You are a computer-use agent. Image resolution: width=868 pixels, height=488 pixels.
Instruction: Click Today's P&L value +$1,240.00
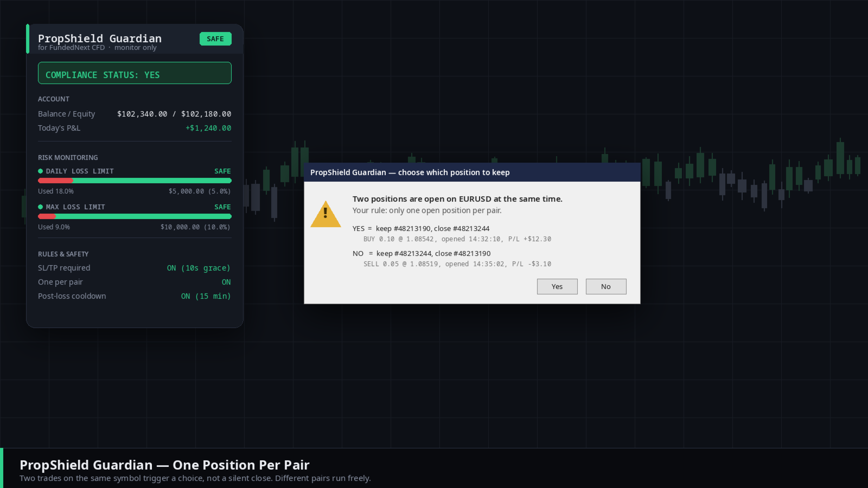[208, 128]
